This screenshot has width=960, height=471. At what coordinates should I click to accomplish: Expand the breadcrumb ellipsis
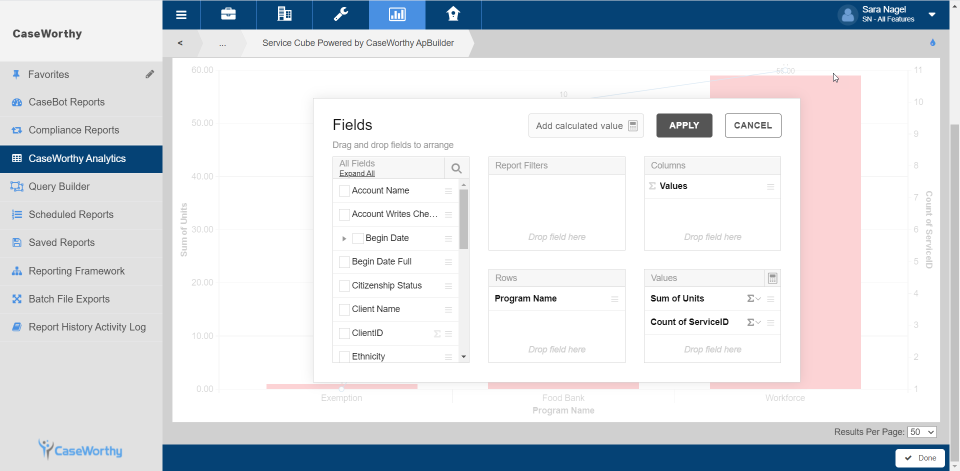pos(222,43)
